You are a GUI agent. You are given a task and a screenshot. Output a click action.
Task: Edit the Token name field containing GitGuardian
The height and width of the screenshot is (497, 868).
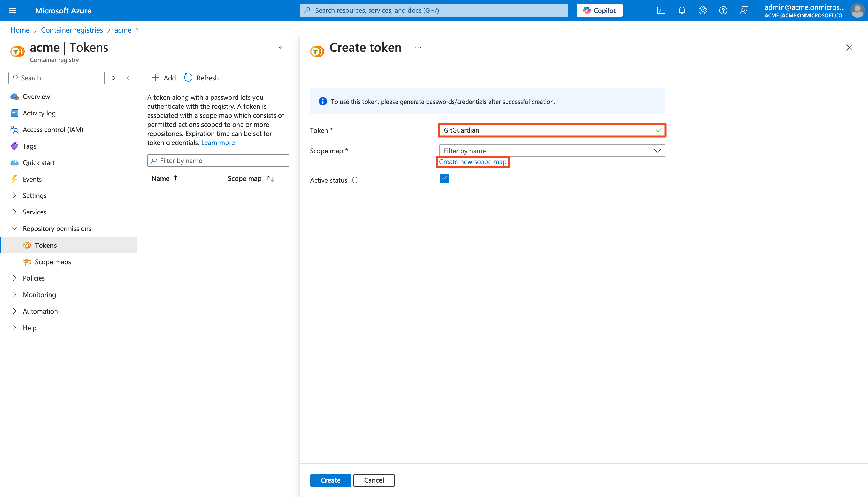click(x=552, y=130)
